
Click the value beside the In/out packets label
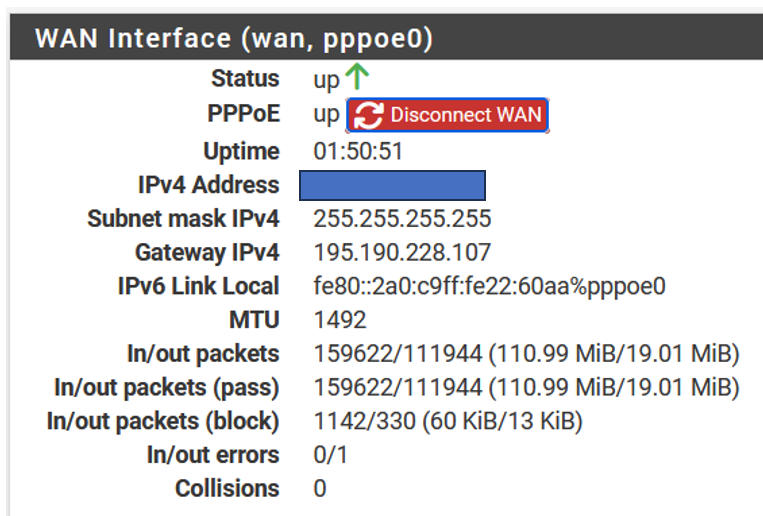click(x=526, y=354)
